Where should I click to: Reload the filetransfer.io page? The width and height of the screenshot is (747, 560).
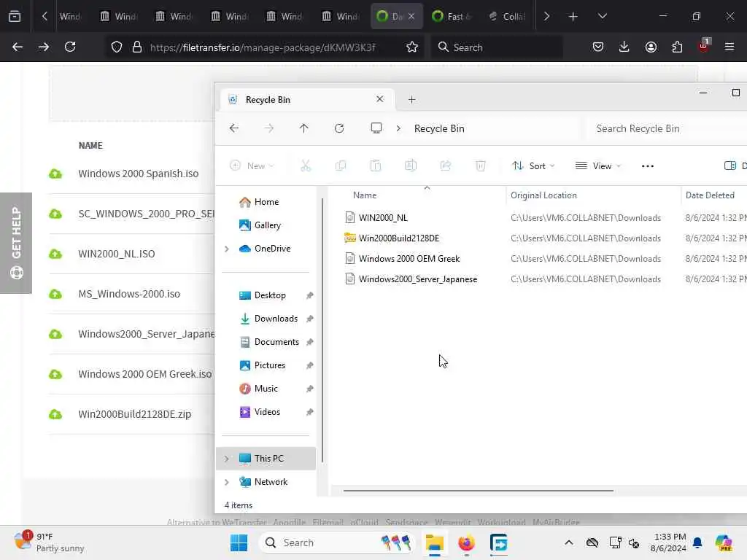[x=70, y=47]
